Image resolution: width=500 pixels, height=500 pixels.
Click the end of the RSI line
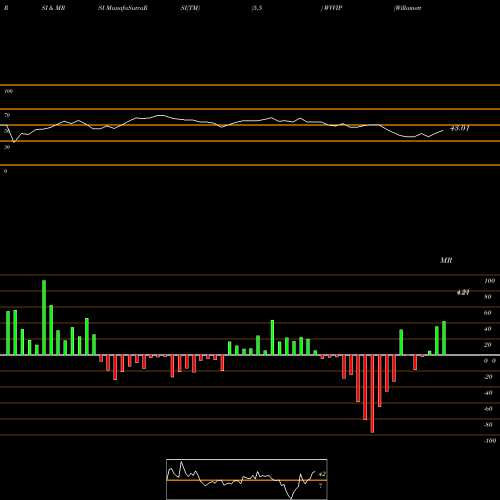(x=443, y=130)
